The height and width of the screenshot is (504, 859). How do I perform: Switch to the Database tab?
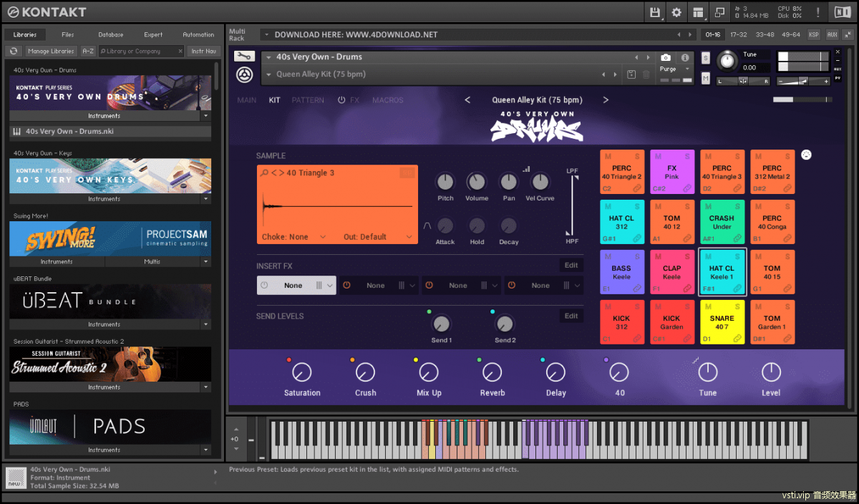pyautogui.click(x=111, y=34)
